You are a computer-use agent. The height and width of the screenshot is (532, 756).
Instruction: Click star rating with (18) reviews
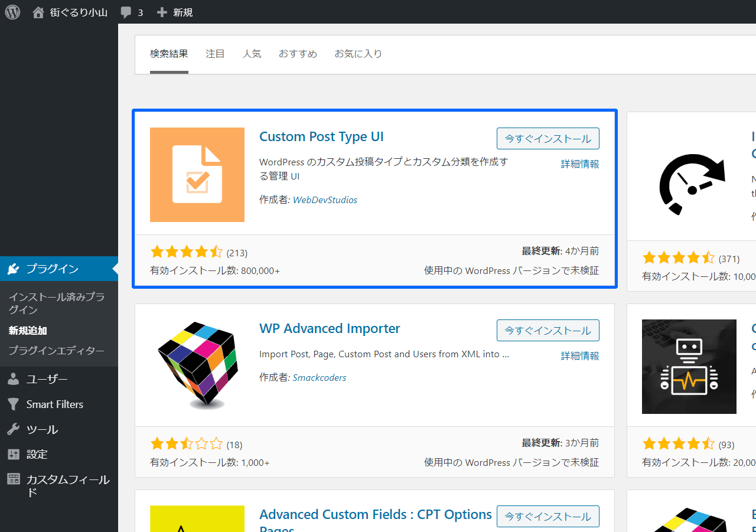(187, 444)
